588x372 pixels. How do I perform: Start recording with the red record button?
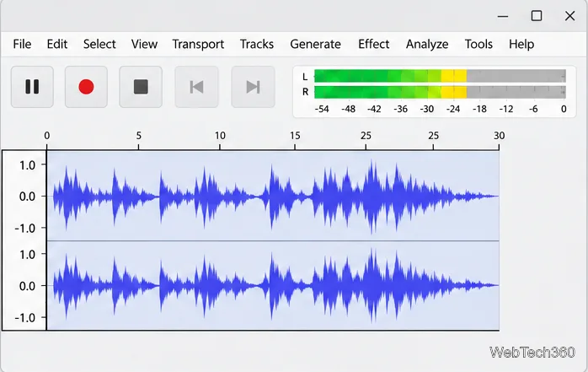point(86,87)
